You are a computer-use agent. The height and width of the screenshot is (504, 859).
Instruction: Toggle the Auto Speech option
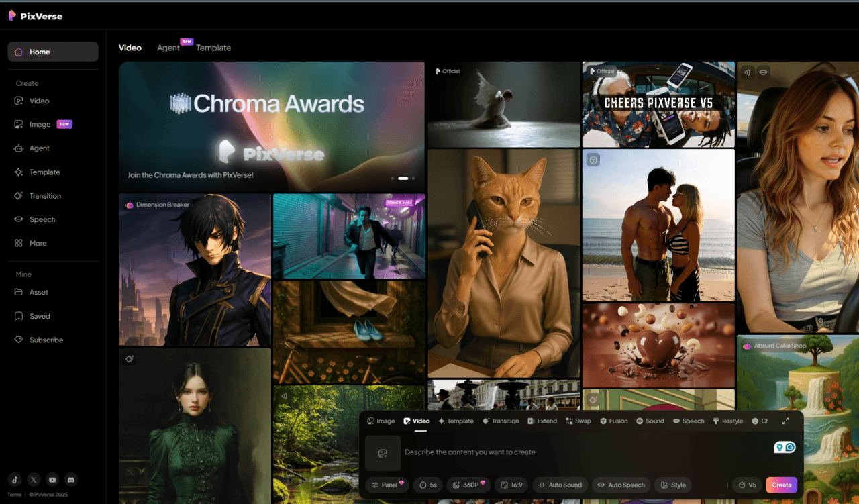[x=621, y=485]
